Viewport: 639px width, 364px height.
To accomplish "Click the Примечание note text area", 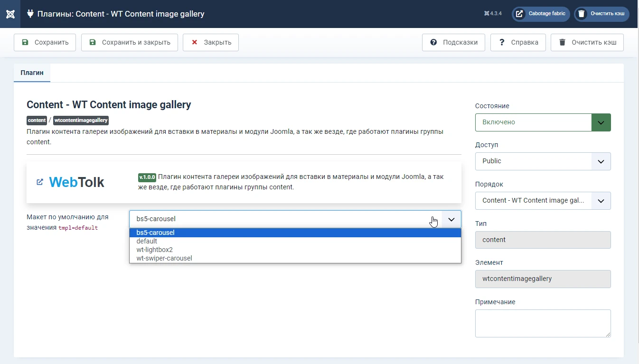I will pos(543,323).
